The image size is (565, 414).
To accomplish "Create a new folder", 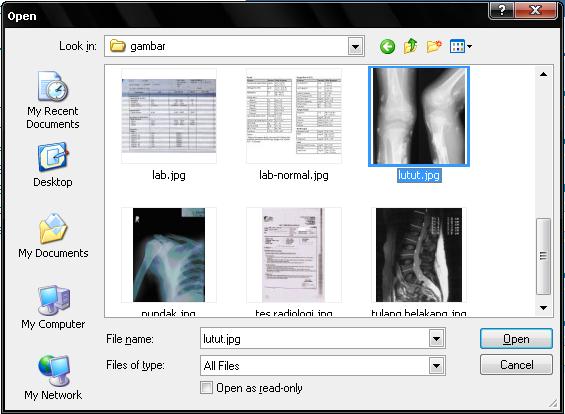I will [434, 46].
